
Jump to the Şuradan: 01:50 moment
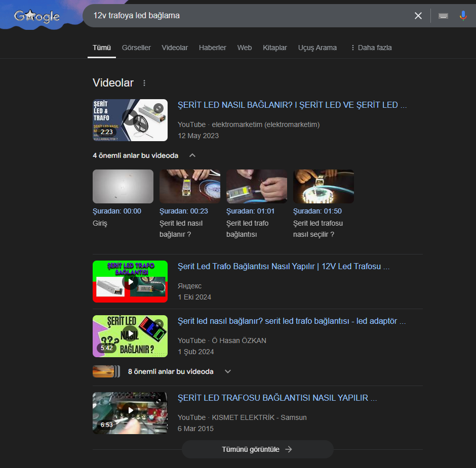pyautogui.click(x=317, y=211)
